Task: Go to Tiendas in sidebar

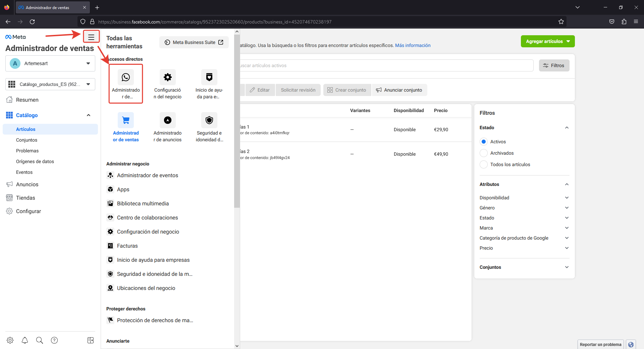Action: tap(25, 198)
